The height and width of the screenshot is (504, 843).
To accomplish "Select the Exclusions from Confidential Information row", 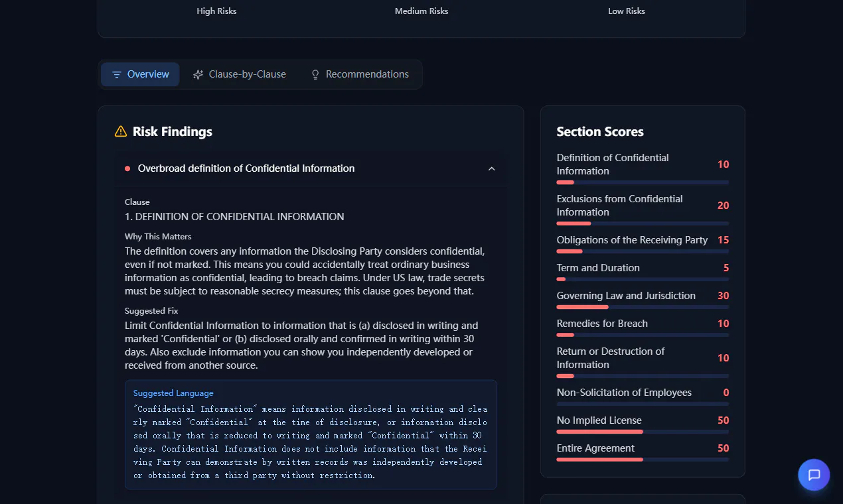I will [x=643, y=209].
